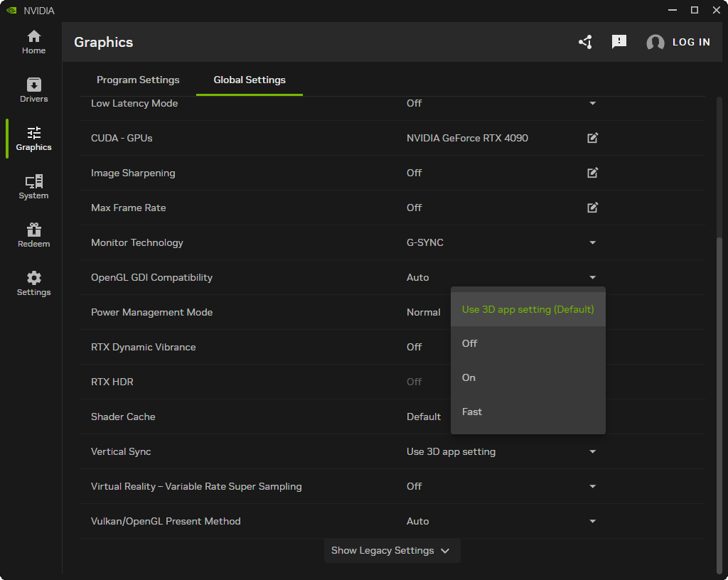The image size is (728, 580).
Task: Click the NVIDIA title bar text
Action: [39, 10]
